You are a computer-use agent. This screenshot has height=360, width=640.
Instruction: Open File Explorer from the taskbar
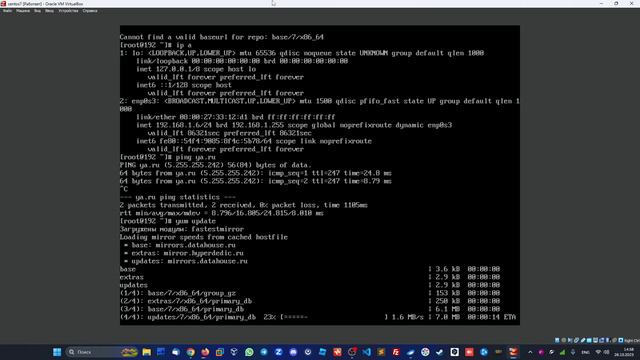(147, 352)
